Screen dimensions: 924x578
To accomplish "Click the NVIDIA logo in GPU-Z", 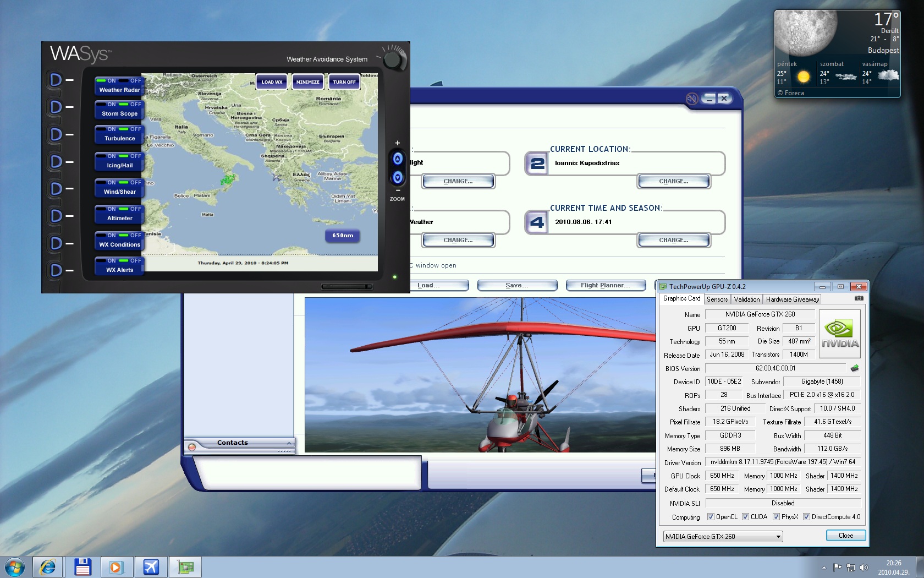I will [840, 334].
